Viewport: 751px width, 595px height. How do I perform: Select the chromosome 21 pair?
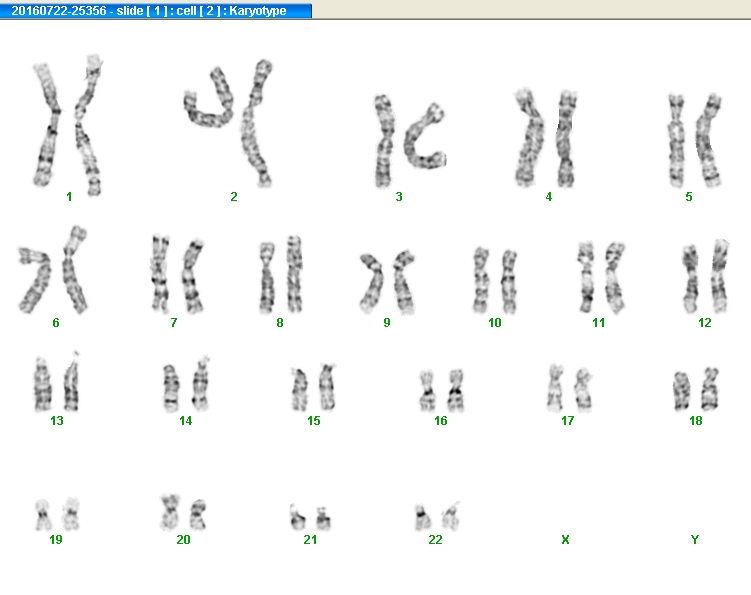coord(310,517)
